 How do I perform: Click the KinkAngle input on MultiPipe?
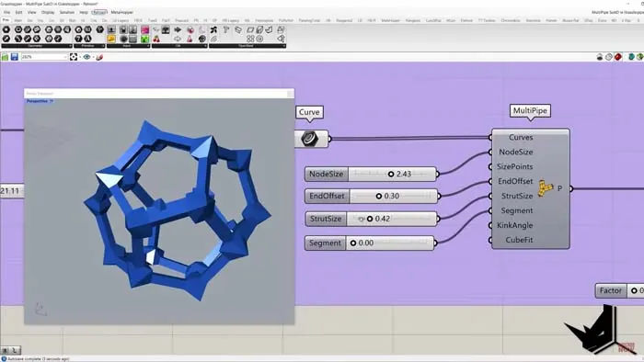(x=514, y=225)
